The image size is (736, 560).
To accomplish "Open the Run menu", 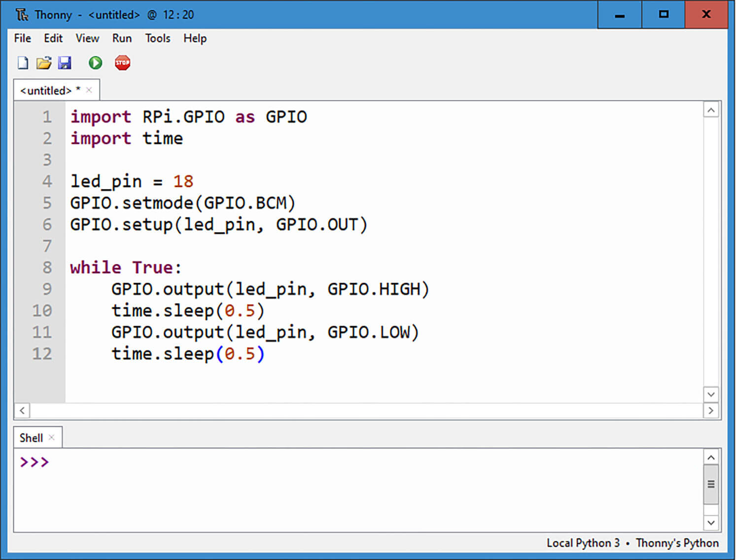I will 121,38.
